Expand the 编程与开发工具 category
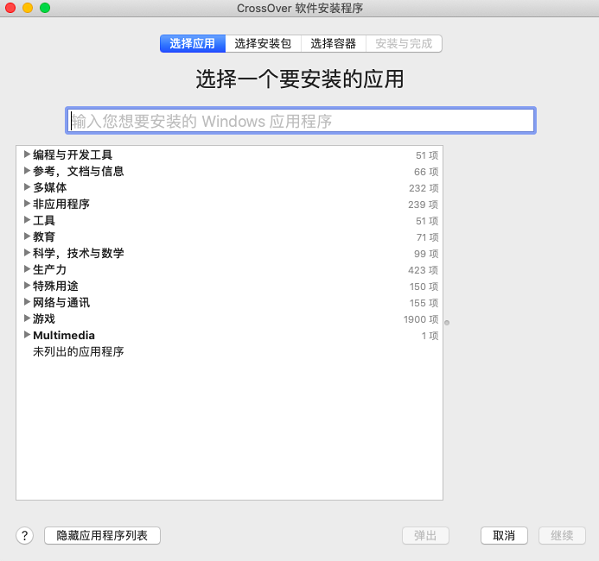599x561 pixels. pos(27,154)
